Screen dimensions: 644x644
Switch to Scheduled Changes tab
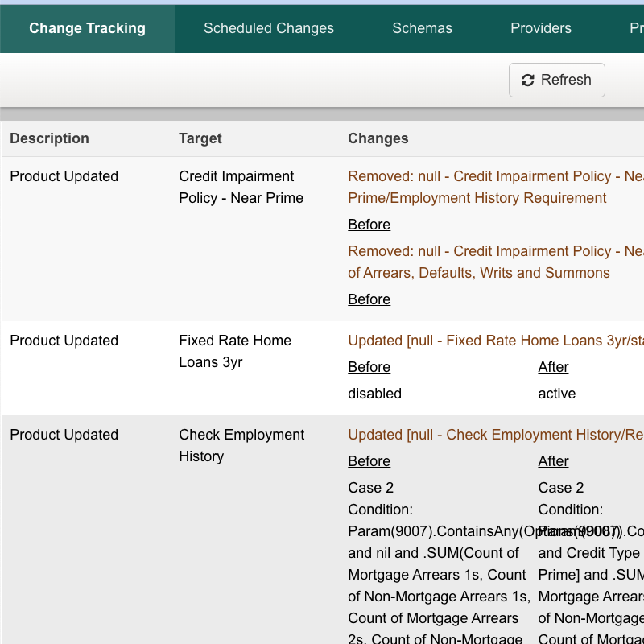[269, 28]
